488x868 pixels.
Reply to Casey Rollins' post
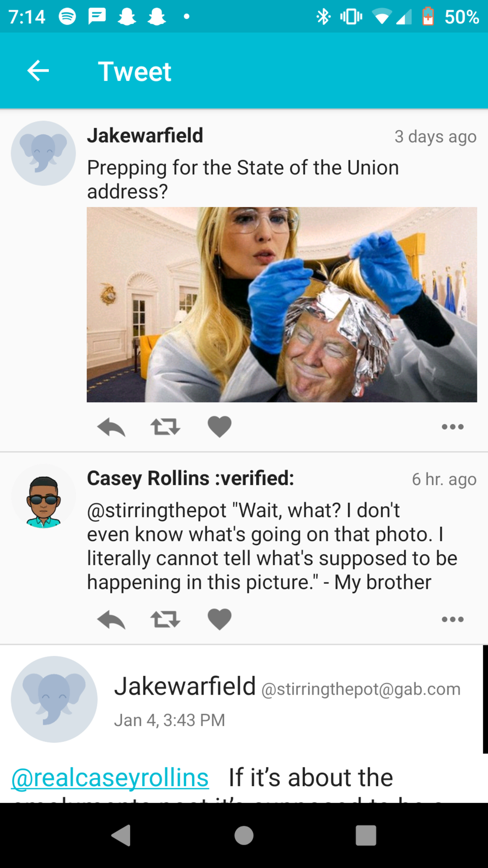click(x=111, y=619)
